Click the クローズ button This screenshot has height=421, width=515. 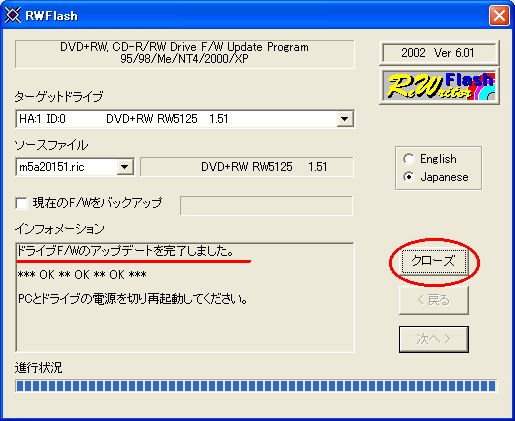pos(434,261)
